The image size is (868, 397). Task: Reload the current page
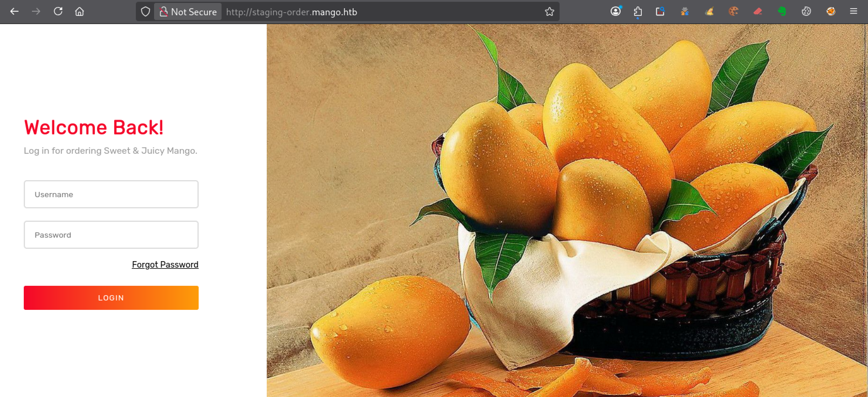click(x=58, y=11)
